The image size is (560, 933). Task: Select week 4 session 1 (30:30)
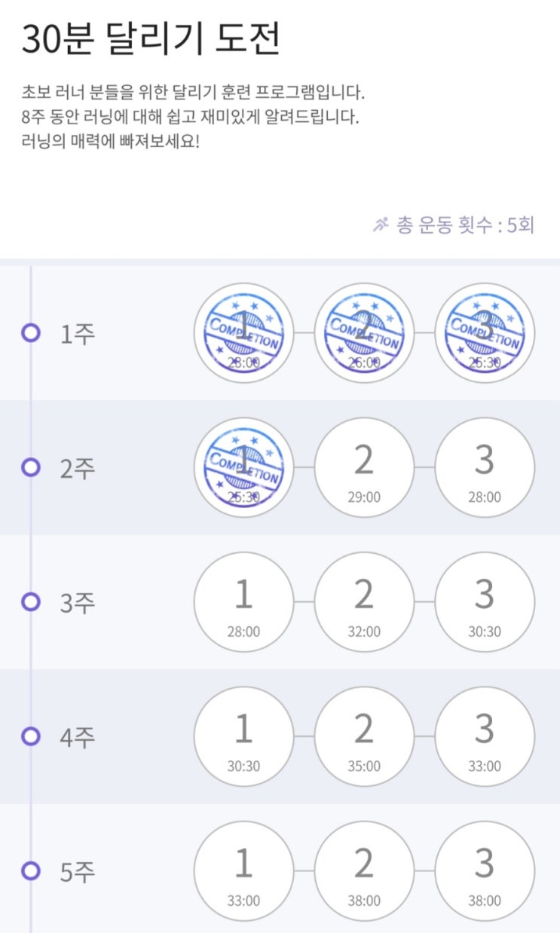(x=243, y=736)
